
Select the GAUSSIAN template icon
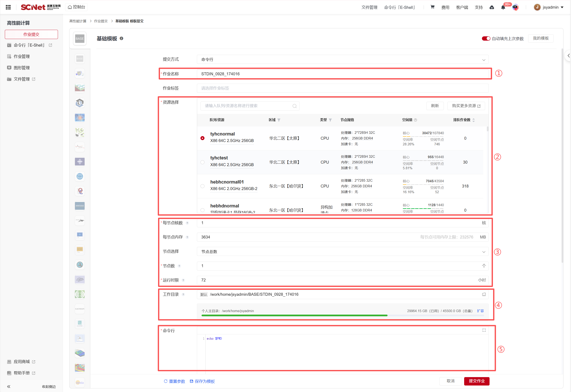(x=80, y=309)
